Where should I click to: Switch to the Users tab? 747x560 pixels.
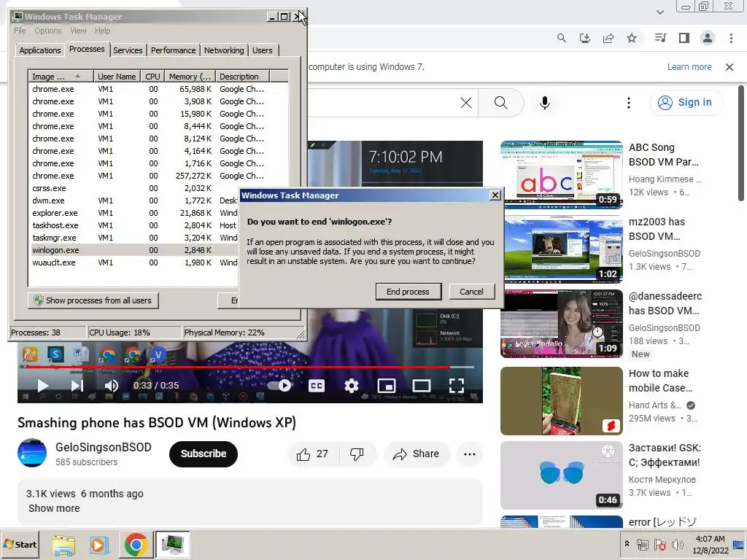tap(263, 50)
